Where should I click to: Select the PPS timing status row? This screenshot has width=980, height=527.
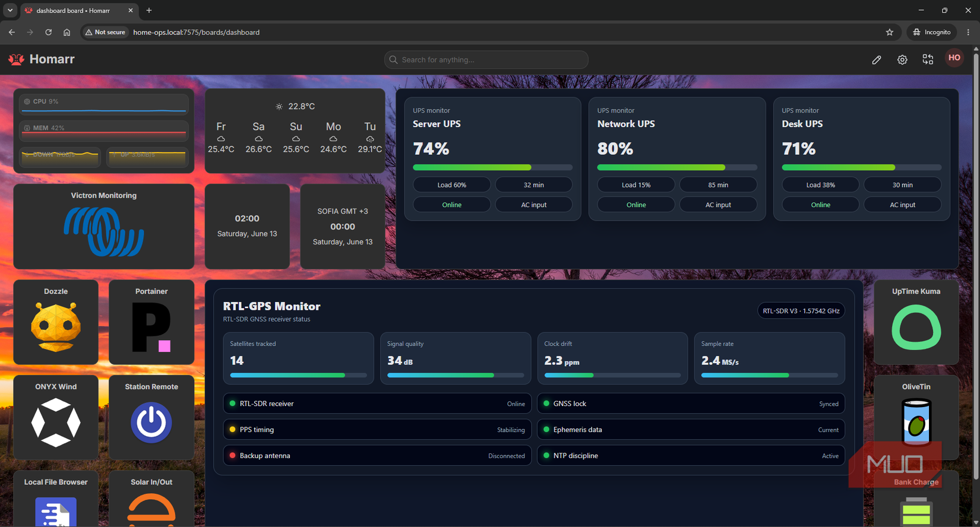[377, 430]
